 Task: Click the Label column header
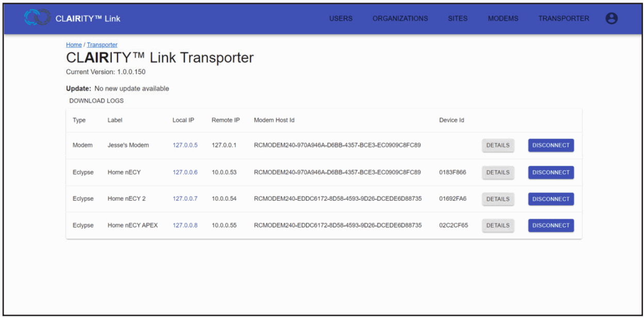tap(115, 120)
